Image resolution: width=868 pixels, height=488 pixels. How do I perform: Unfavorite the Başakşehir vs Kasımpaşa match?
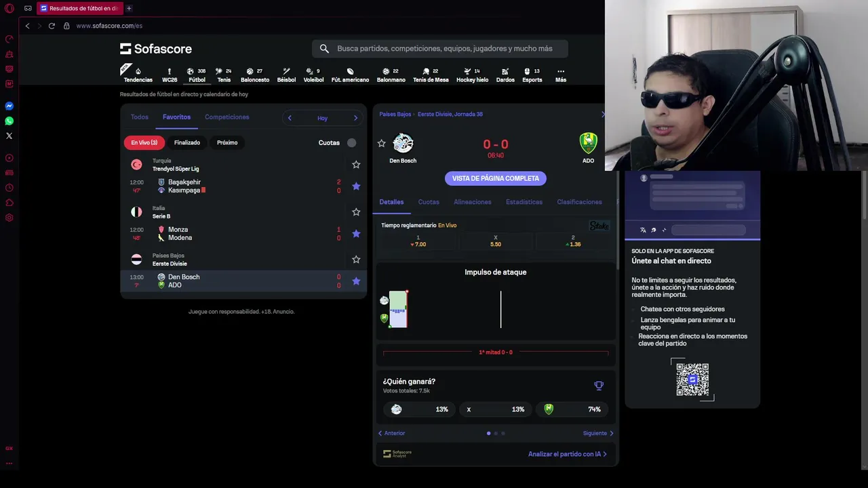coord(356,186)
